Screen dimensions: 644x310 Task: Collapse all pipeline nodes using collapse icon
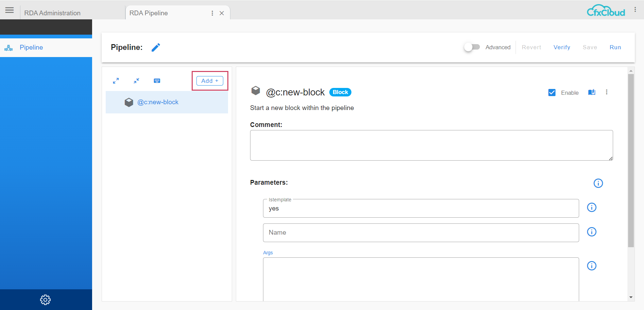pyautogui.click(x=136, y=81)
